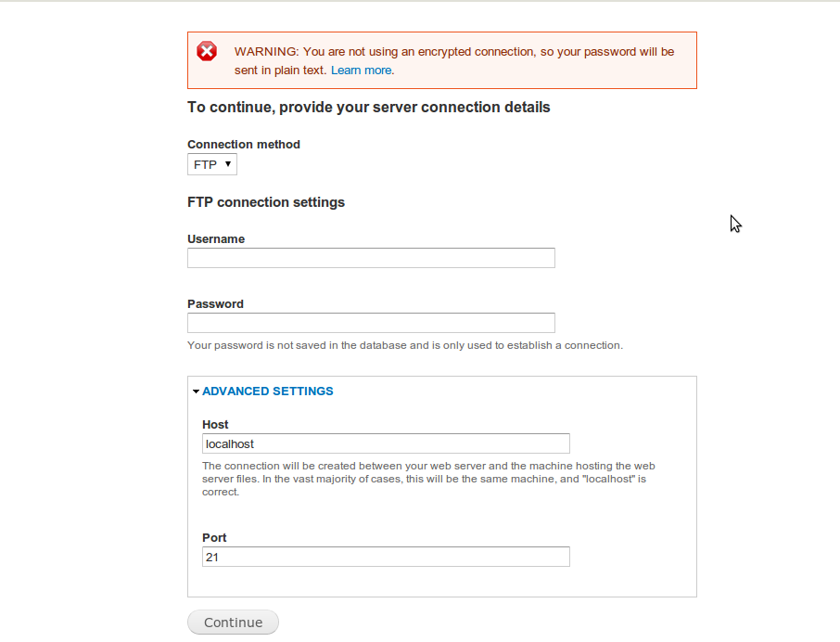The image size is (840, 642).
Task: Click the Port field containing 21
Action: pos(386,557)
